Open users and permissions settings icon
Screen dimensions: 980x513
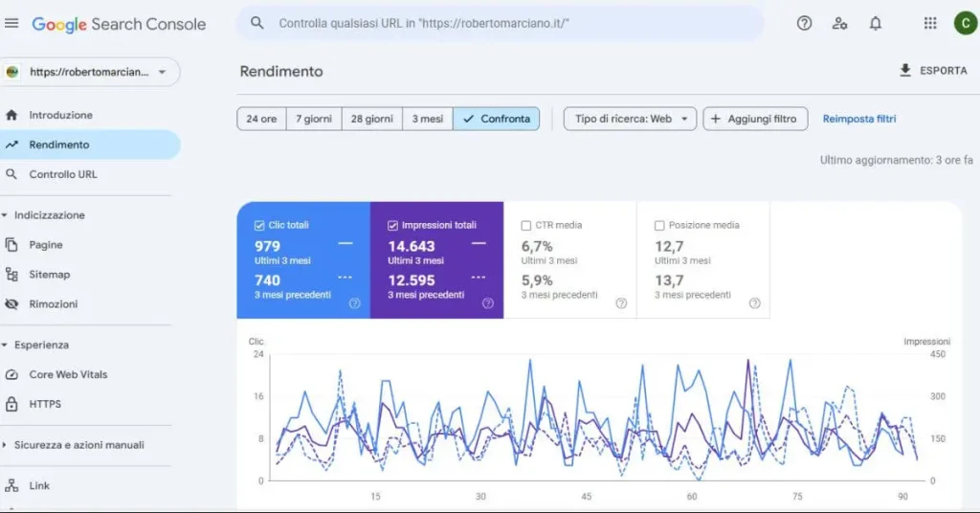pyautogui.click(x=839, y=24)
